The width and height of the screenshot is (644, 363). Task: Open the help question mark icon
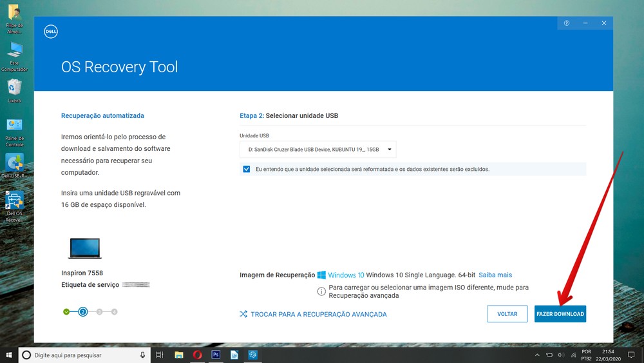[x=566, y=23]
